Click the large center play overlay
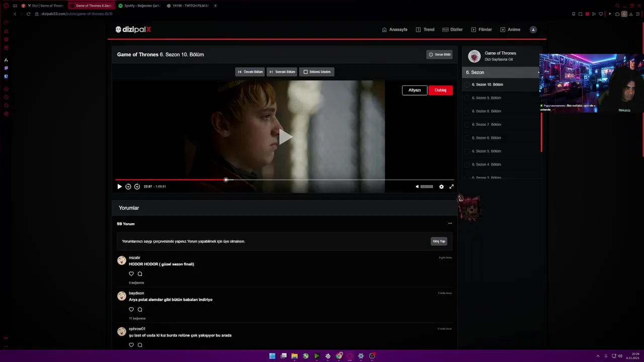 coord(285,136)
